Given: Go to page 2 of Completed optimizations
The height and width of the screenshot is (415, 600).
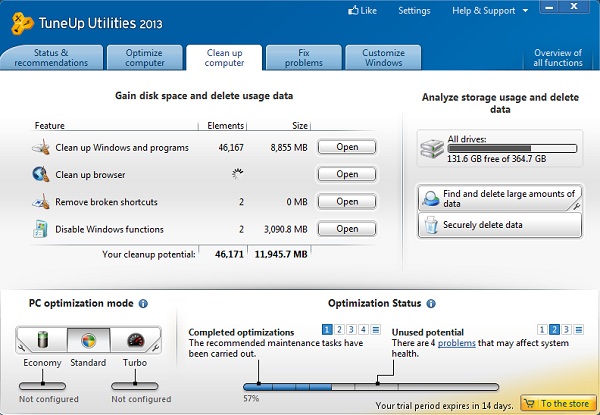Looking at the screenshot, I should pos(339,329).
